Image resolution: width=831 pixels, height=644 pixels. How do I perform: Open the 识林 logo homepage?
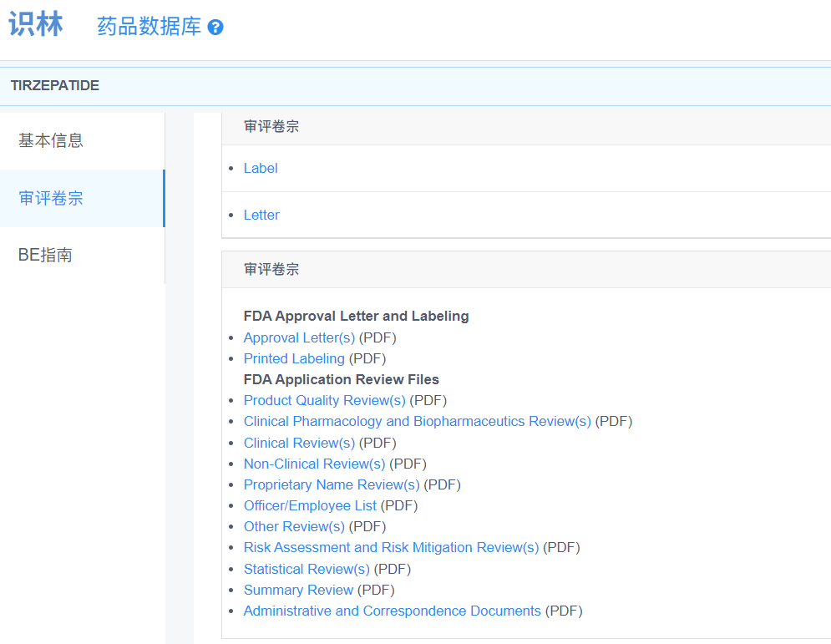36,25
